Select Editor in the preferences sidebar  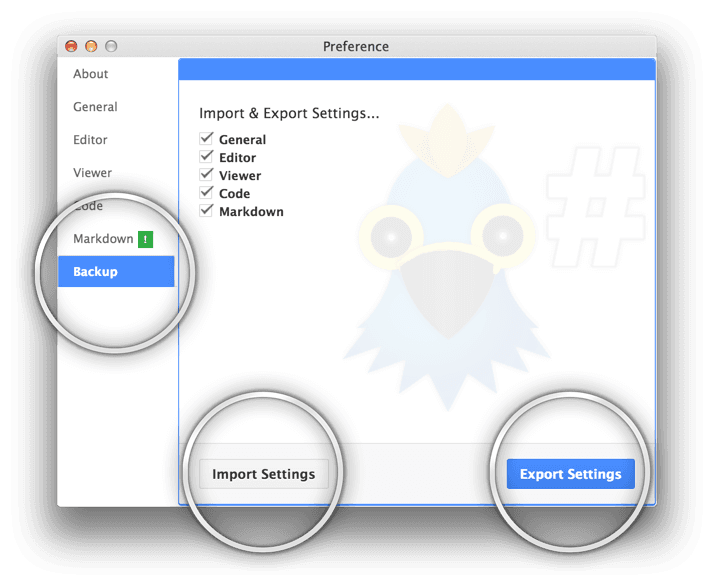click(x=91, y=140)
